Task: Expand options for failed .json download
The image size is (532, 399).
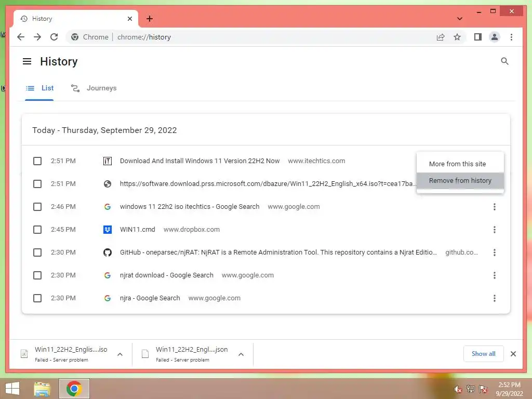Action: (241, 354)
